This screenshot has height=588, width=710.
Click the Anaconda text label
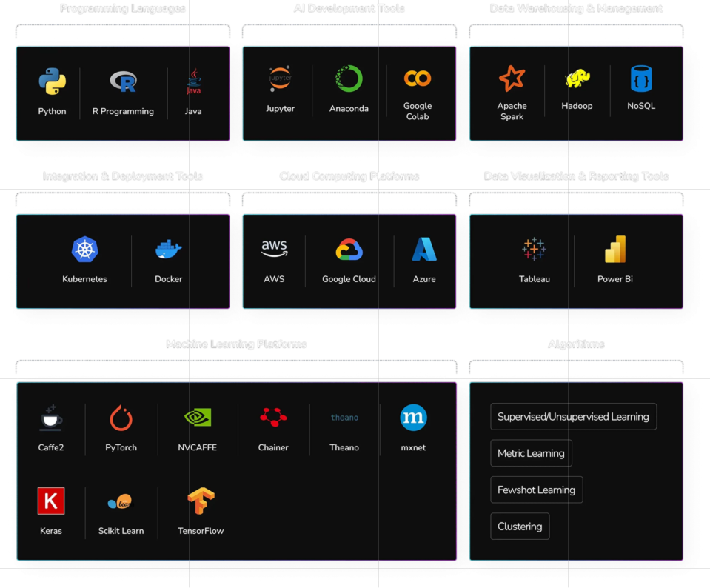pyautogui.click(x=349, y=108)
